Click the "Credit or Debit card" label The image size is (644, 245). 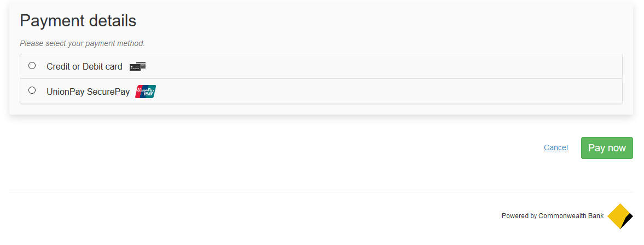(84, 67)
